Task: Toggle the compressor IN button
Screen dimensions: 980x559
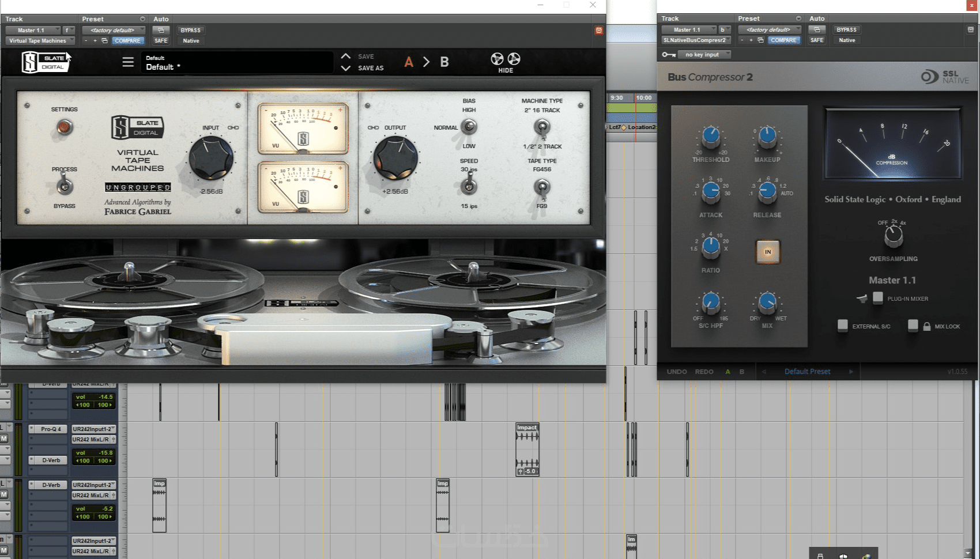Action: (x=768, y=252)
